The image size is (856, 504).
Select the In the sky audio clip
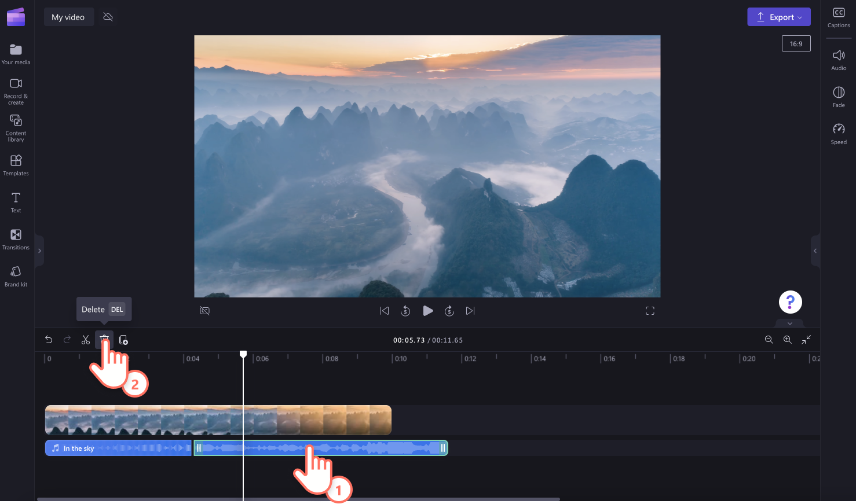(118, 448)
